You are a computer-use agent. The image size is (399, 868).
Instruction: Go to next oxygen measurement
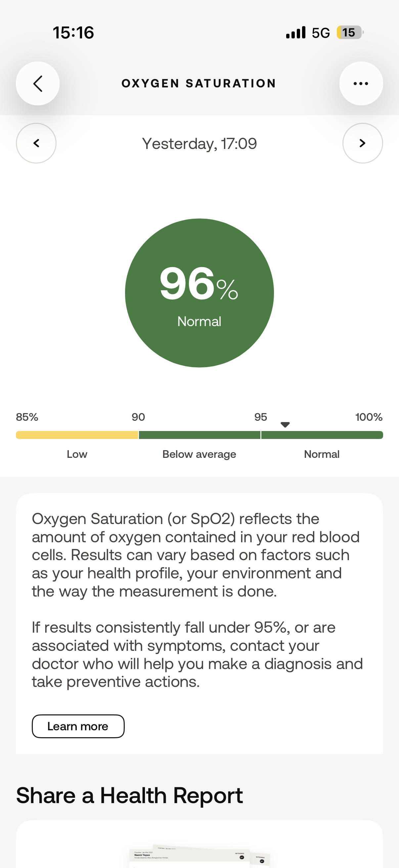click(x=362, y=143)
